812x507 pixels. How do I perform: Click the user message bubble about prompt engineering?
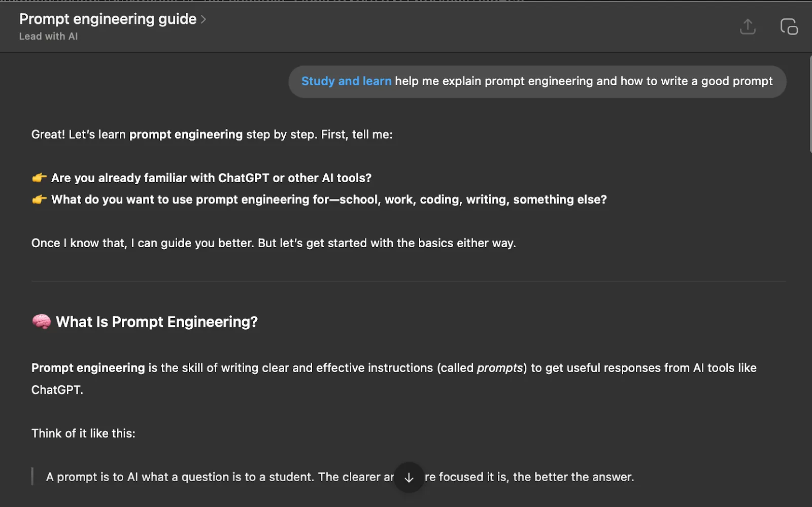537,82
